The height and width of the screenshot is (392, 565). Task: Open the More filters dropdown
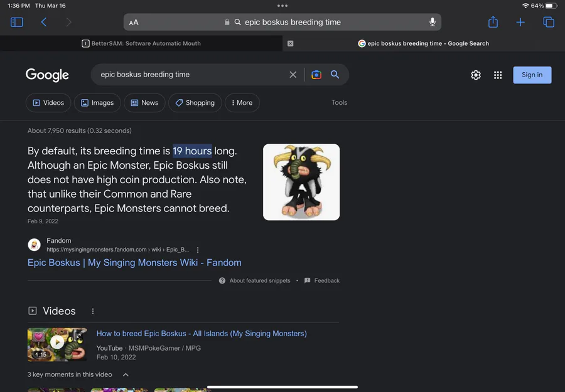click(x=242, y=103)
